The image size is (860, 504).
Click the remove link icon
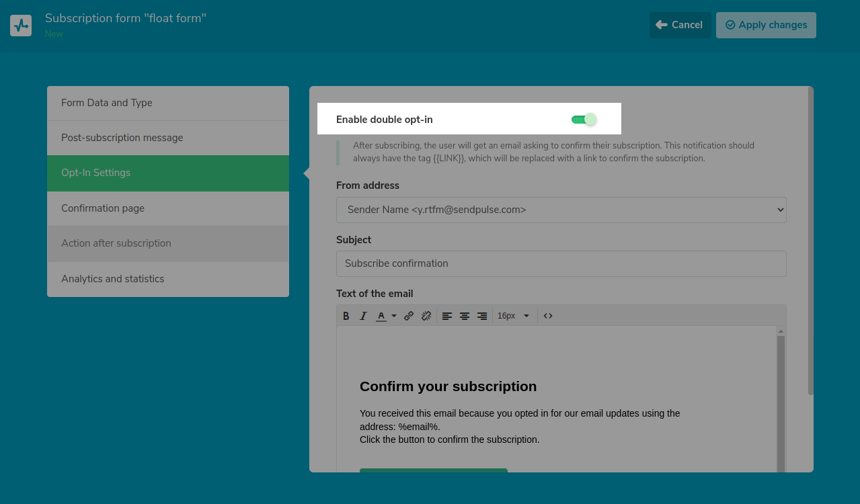tap(426, 316)
